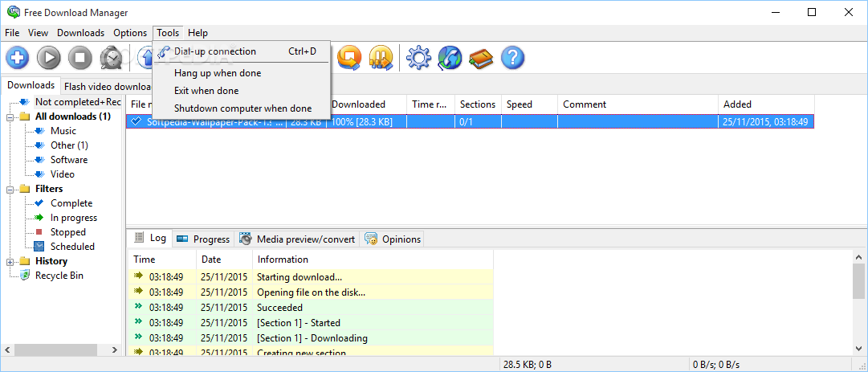Switch to the Progress tab
This screenshot has height=372, width=868.
click(204, 239)
